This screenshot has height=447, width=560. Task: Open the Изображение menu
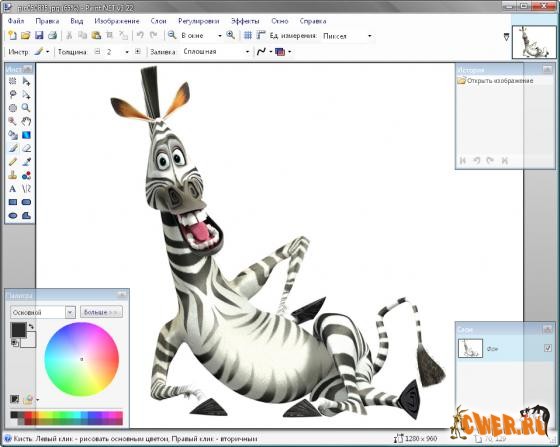[x=117, y=21]
